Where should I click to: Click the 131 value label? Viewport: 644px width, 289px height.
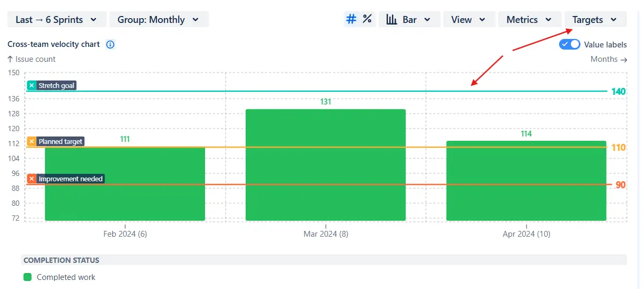click(326, 102)
